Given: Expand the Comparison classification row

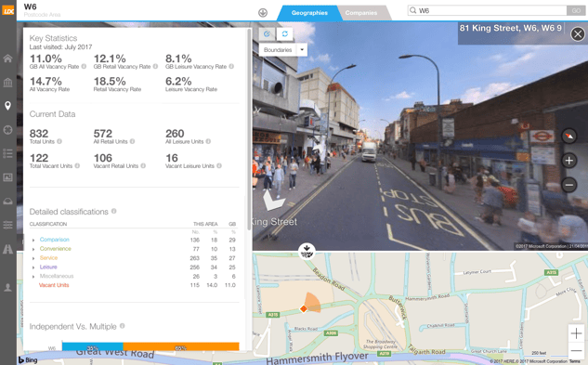Looking at the screenshot, I should (x=33, y=240).
